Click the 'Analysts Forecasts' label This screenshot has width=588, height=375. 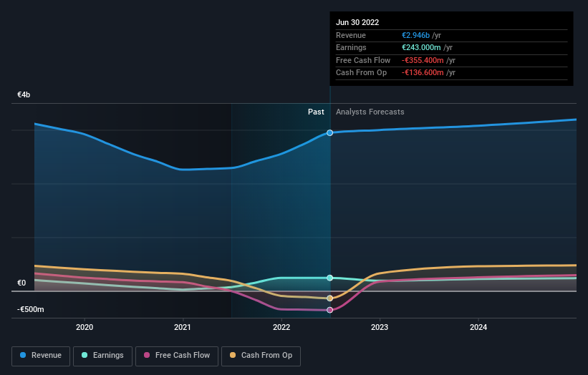point(370,112)
